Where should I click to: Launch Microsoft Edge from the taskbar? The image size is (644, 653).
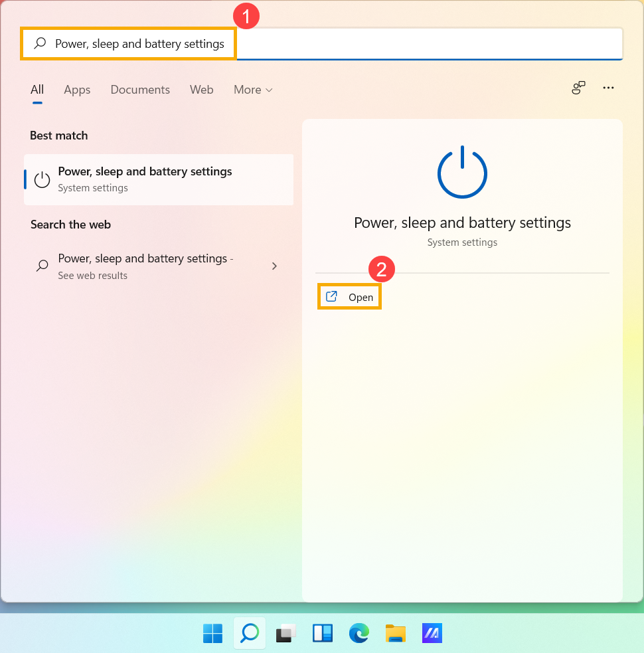pos(359,634)
